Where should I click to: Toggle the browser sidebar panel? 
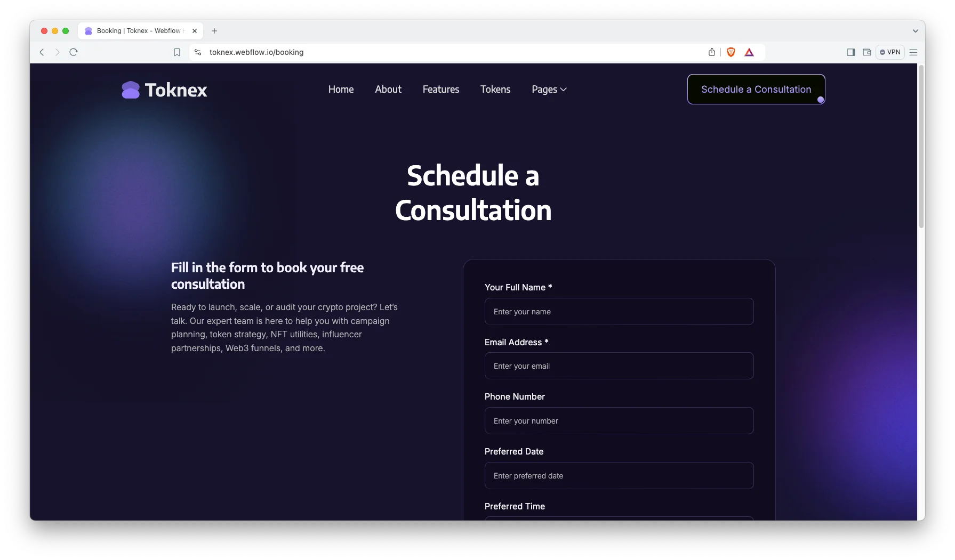[x=851, y=52]
